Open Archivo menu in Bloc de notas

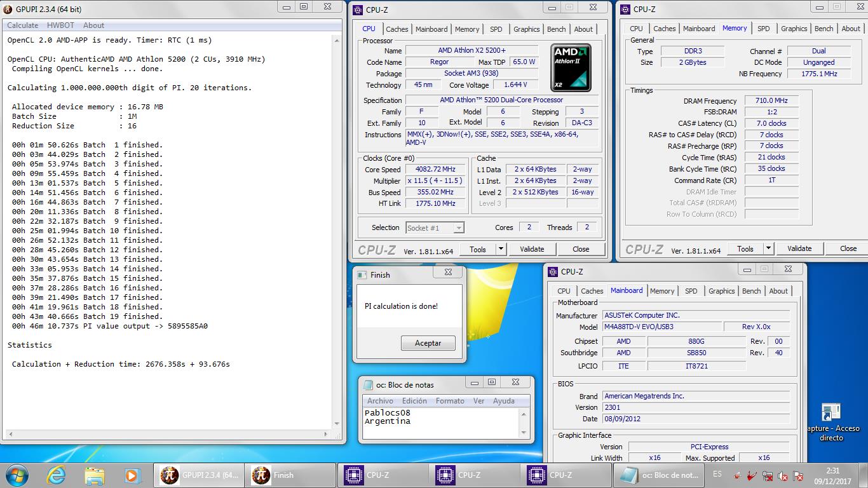(x=380, y=401)
